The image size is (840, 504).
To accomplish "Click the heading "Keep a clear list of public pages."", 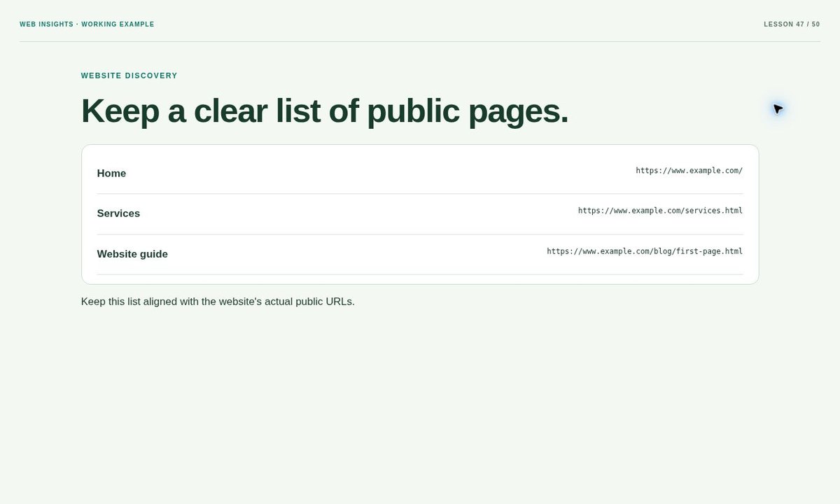I will 325,111.
